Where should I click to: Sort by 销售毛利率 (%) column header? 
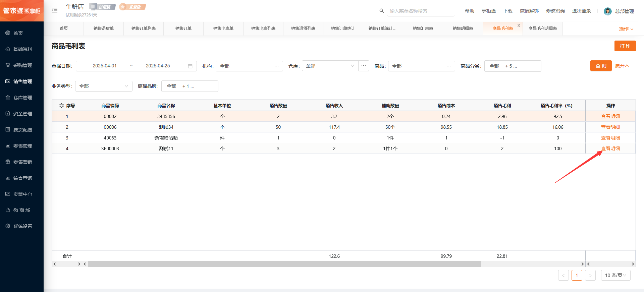tap(558, 106)
